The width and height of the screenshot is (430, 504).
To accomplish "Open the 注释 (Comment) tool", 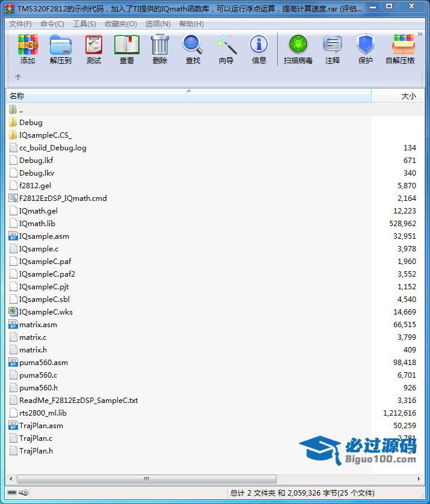I will coord(333,45).
